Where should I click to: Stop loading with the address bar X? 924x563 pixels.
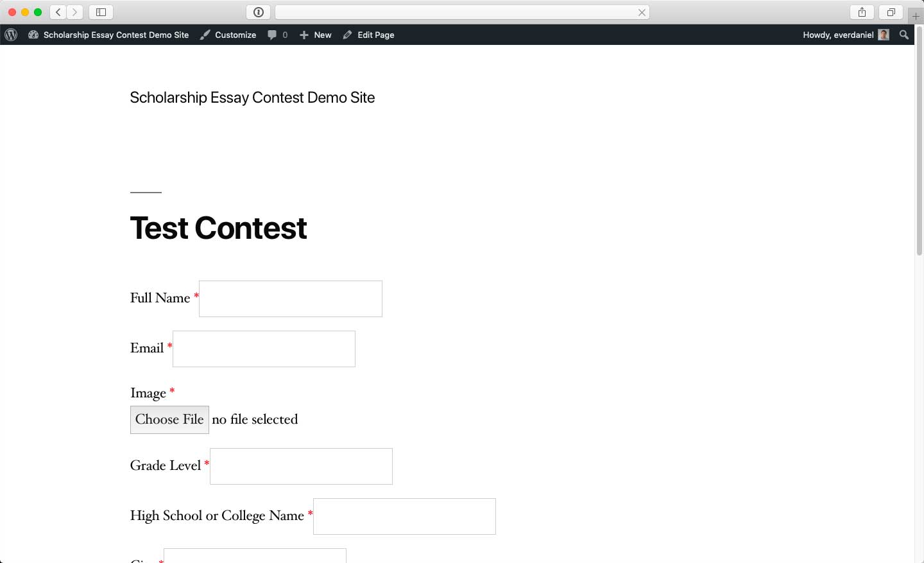642,12
